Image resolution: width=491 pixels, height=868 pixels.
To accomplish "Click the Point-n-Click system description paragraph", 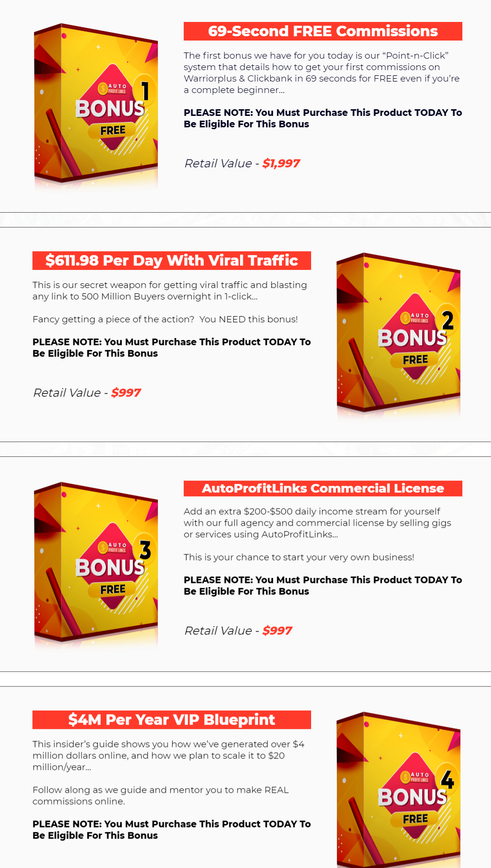I will 322,73.
